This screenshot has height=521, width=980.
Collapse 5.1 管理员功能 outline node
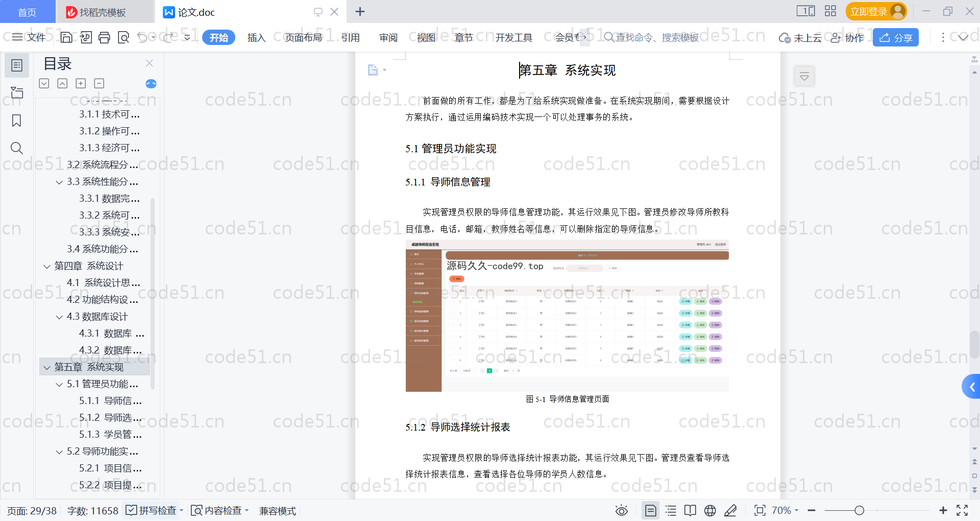(59, 384)
